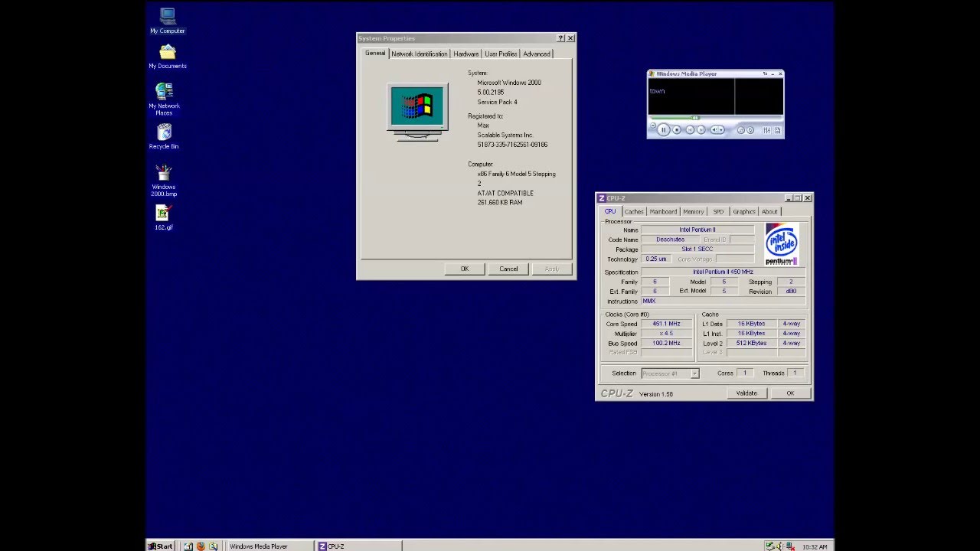
Task: Click the network connection tray icon
Action: tap(790, 546)
